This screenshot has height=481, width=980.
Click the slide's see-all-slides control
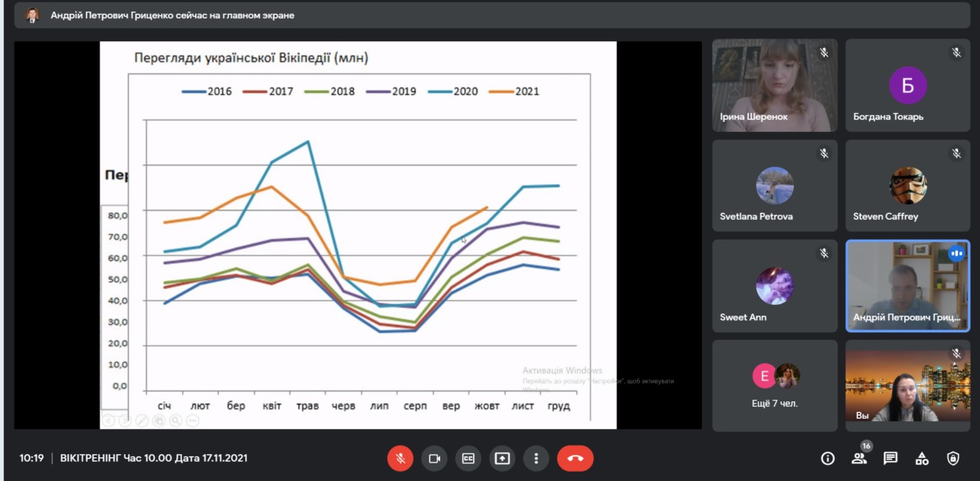[159, 420]
